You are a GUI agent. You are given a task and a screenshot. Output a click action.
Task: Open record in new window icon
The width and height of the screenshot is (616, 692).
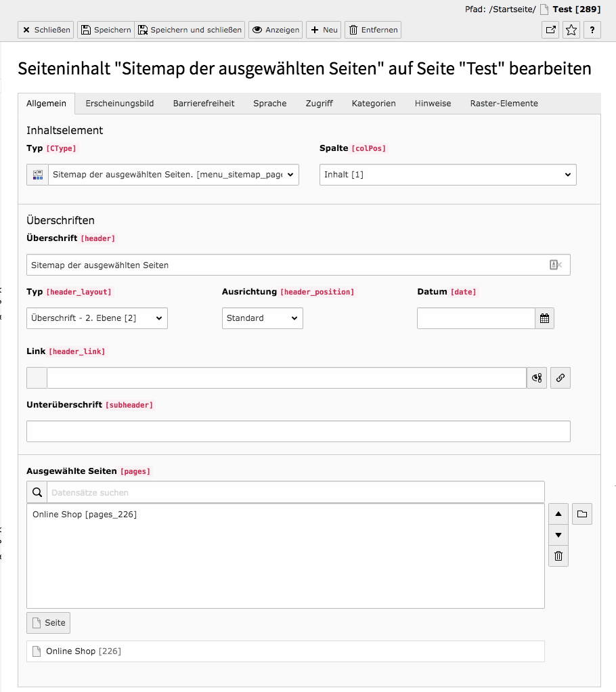pyautogui.click(x=550, y=30)
